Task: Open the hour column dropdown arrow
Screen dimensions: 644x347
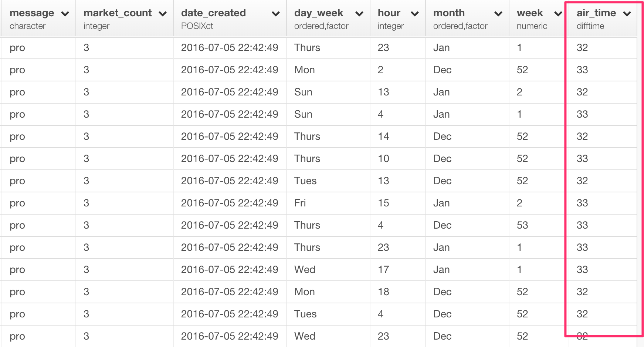Action: 415,14
